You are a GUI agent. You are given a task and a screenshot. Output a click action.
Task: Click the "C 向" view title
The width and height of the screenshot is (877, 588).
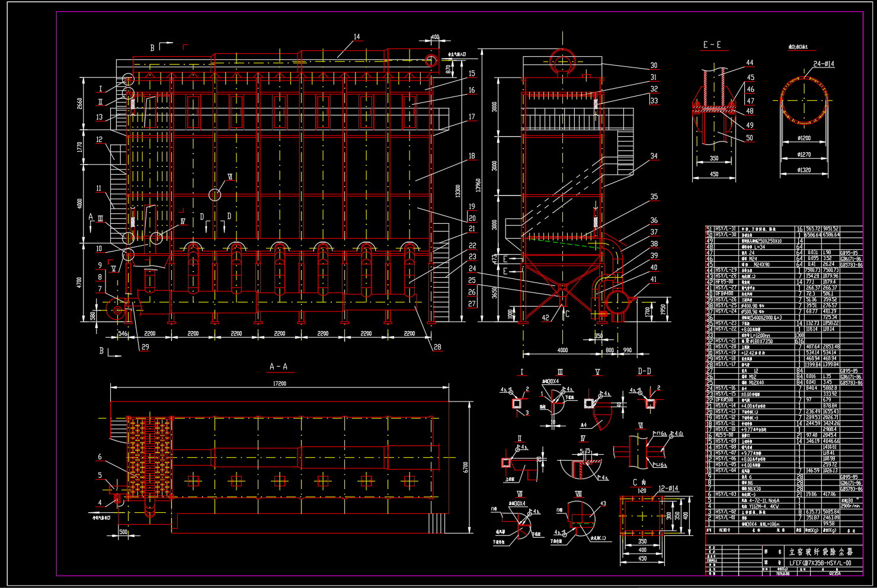(641, 482)
